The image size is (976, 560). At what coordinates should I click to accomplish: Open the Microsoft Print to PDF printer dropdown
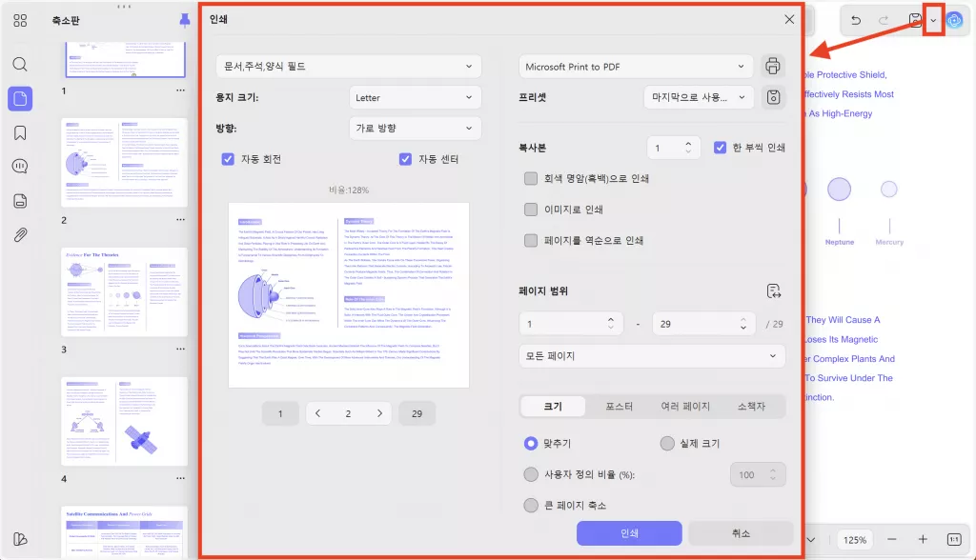click(635, 66)
